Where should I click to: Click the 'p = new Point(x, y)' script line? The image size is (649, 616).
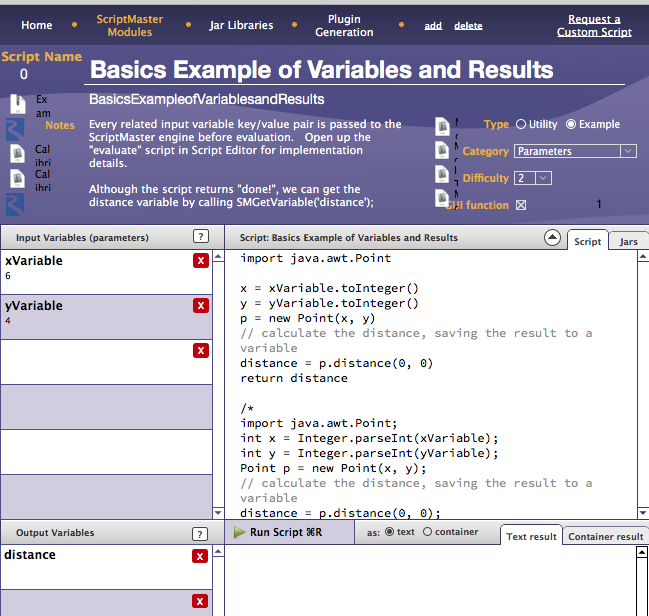(x=308, y=318)
